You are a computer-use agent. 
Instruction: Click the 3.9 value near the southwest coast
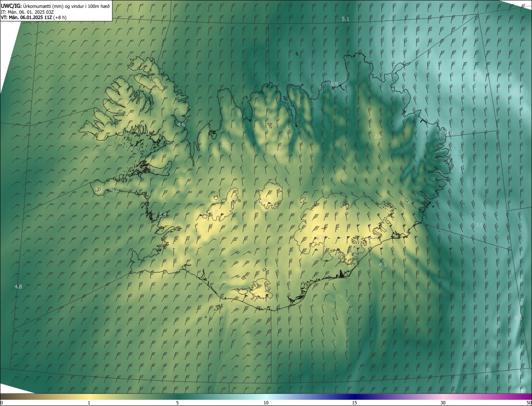coord(163,215)
